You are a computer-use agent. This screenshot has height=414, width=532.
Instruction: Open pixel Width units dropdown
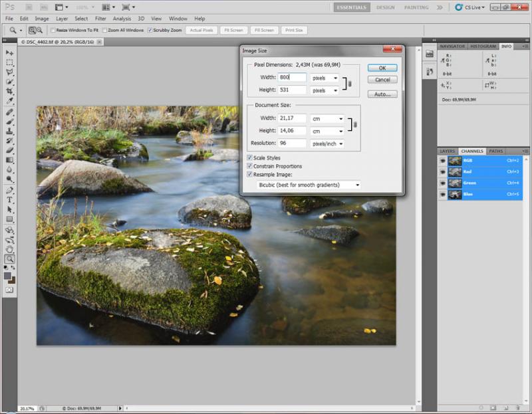325,78
